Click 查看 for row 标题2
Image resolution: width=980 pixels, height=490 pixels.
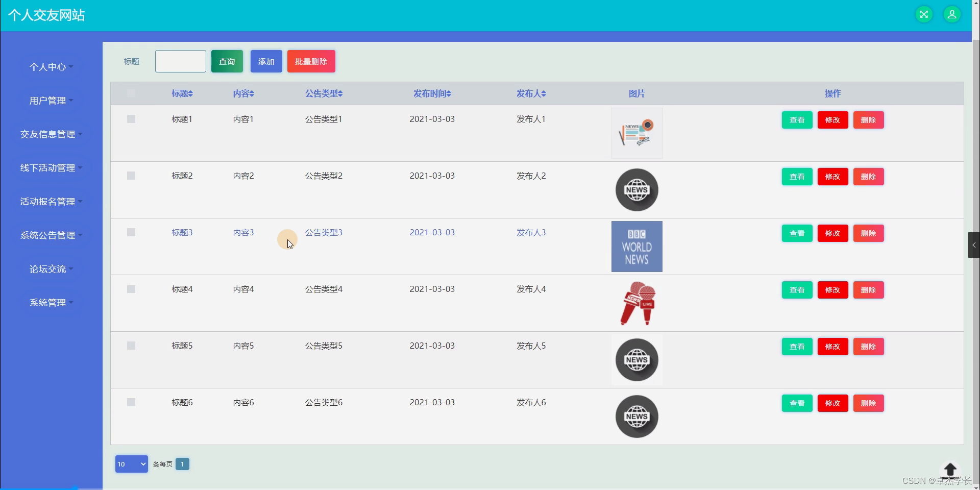(x=797, y=177)
